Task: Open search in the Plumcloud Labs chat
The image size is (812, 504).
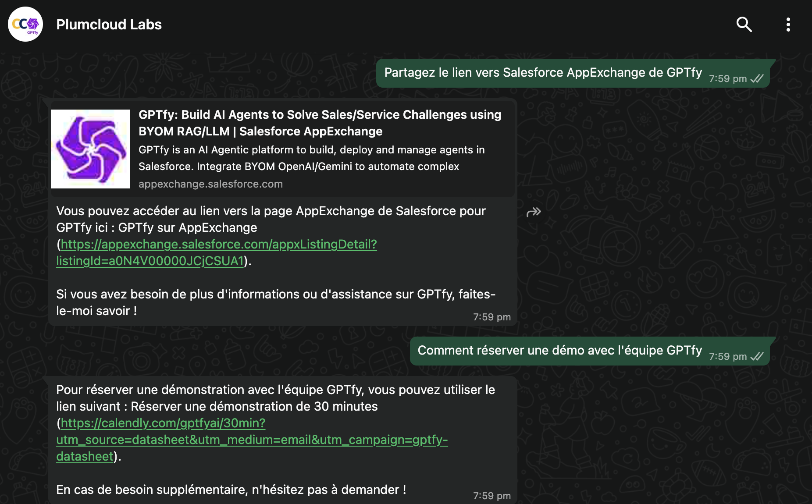Action: (744, 25)
